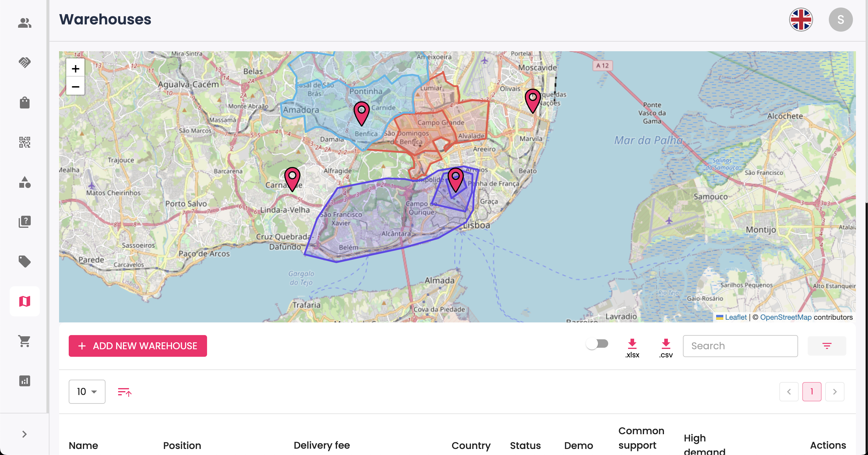Open the rows per page dropdown
The image size is (868, 455).
point(87,391)
